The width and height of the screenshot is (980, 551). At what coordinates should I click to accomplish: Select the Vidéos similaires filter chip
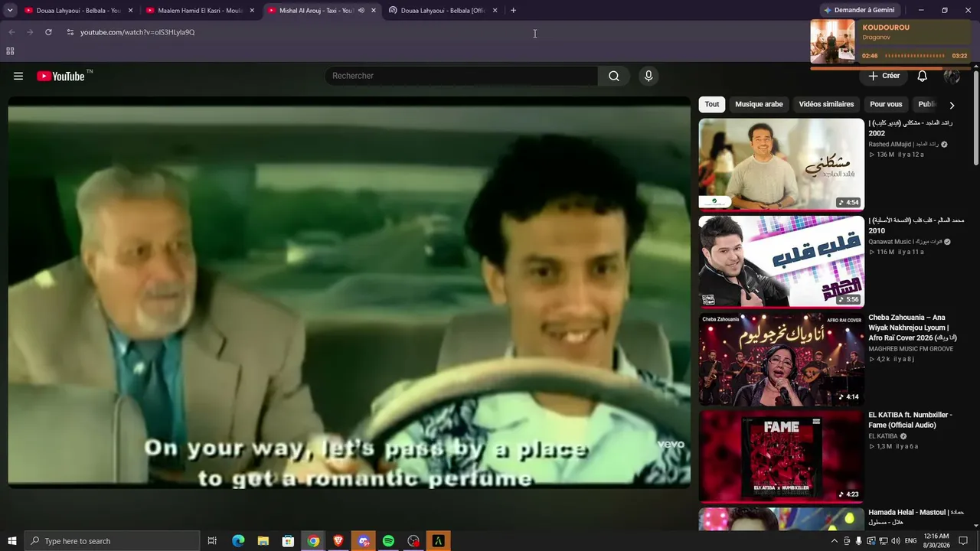coord(826,104)
